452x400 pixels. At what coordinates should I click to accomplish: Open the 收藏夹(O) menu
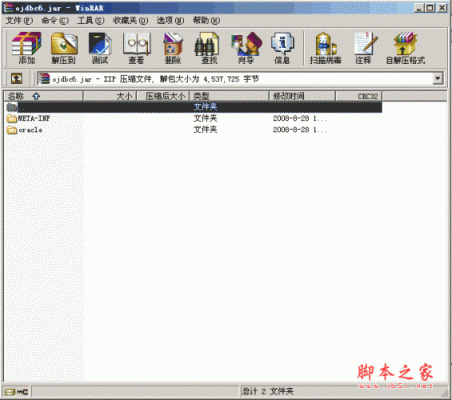pyautogui.click(x=130, y=21)
